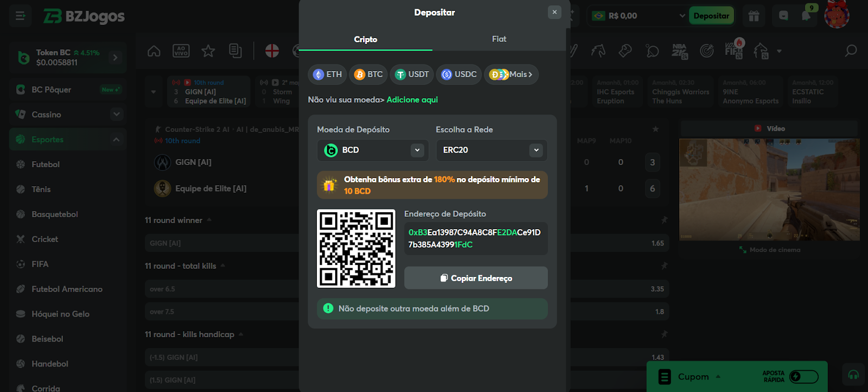Enable Modo de cinema
868x392 pixels.
tap(770, 250)
